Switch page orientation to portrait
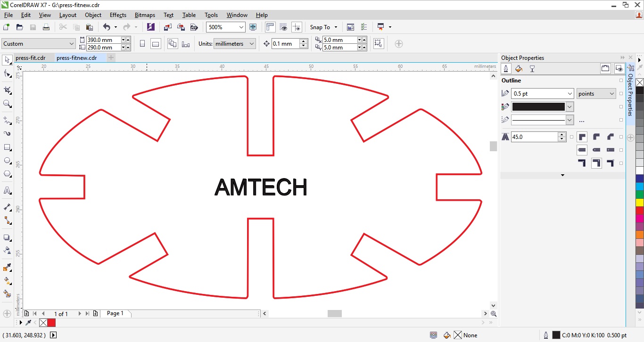This screenshot has width=644, height=342. click(x=142, y=44)
